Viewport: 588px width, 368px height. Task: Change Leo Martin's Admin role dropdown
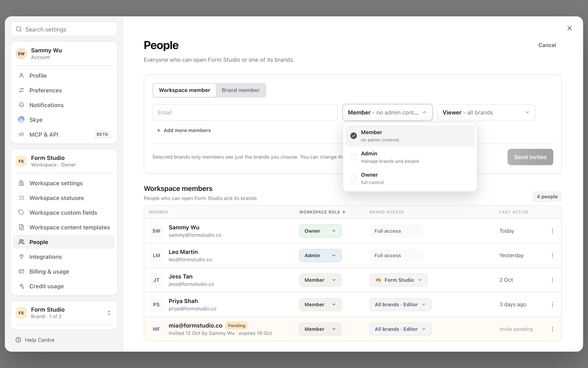[320, 256]
